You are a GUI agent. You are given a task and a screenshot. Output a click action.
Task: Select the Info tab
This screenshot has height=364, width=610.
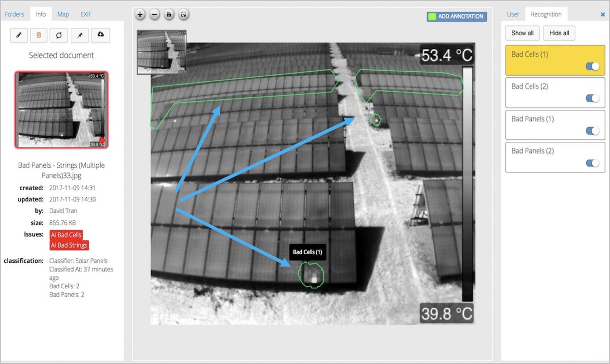point(41,14)
